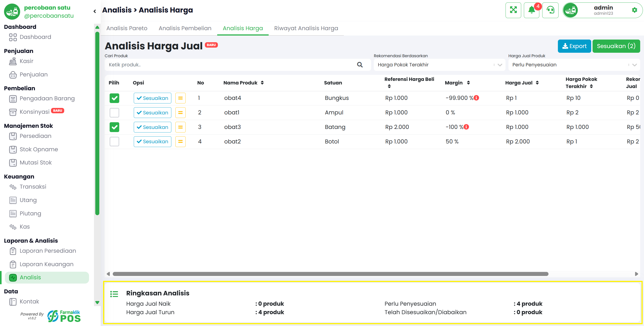Click sidebar scroll up arrow

[x=97, y=27]
